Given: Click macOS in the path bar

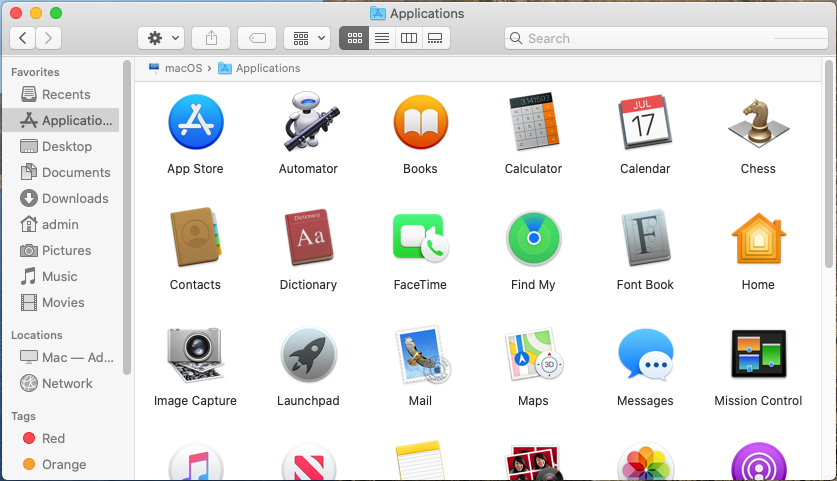Looking at the screenshot, I should [183, 68].
